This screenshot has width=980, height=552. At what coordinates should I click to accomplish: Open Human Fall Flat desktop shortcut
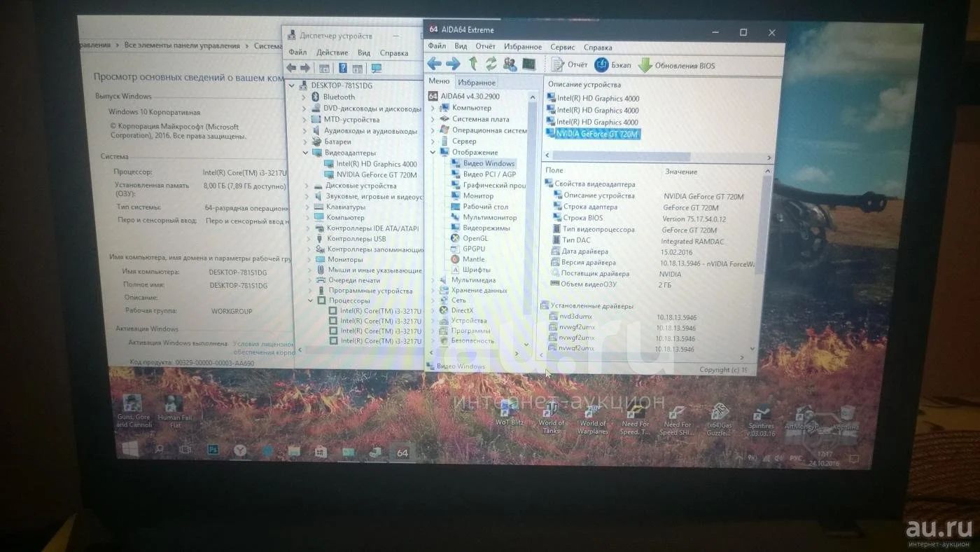pyautogui.click(x=174, y=413)
